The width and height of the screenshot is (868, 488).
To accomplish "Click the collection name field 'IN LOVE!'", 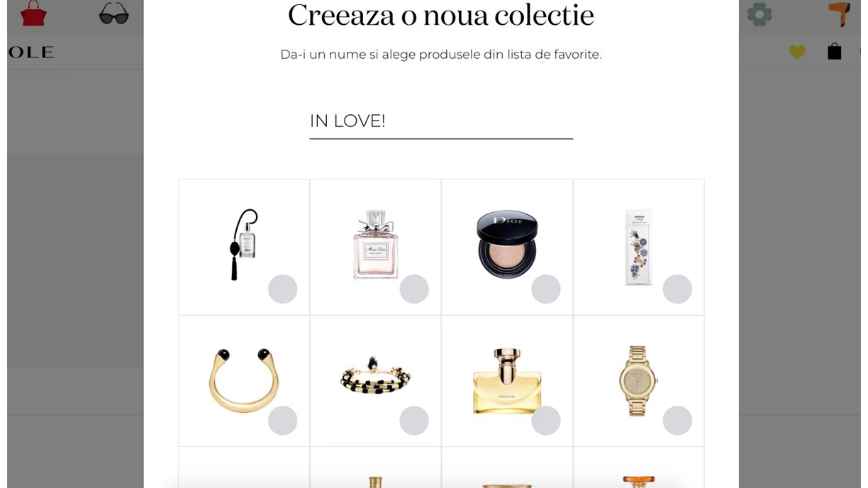I will [440, 121].
